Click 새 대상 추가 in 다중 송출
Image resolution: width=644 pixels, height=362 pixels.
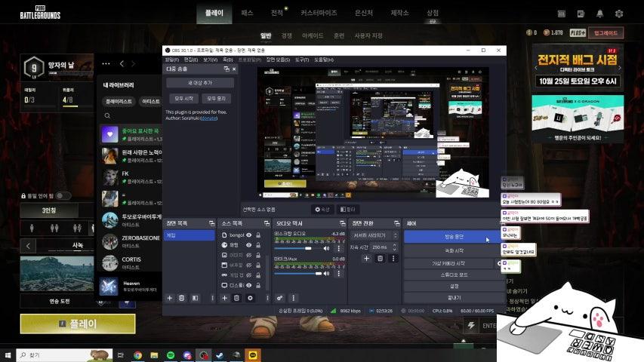click(x=200, y=83)
